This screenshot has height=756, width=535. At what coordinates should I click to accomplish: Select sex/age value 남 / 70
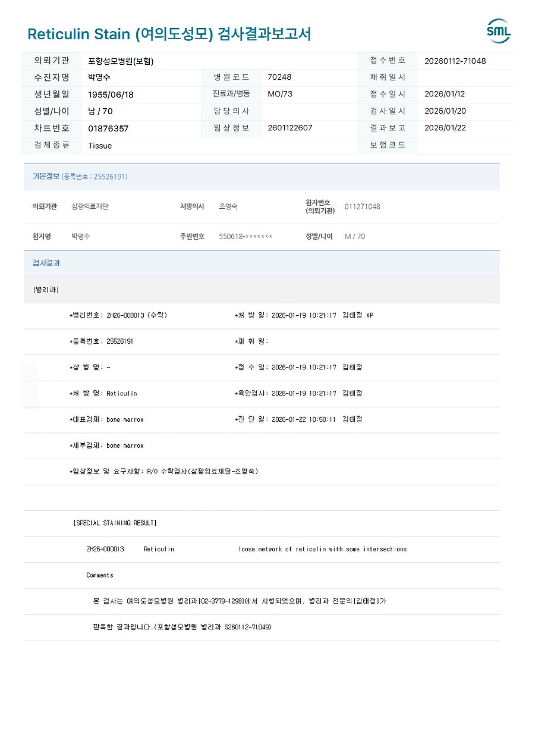click(x=100, y=111)
